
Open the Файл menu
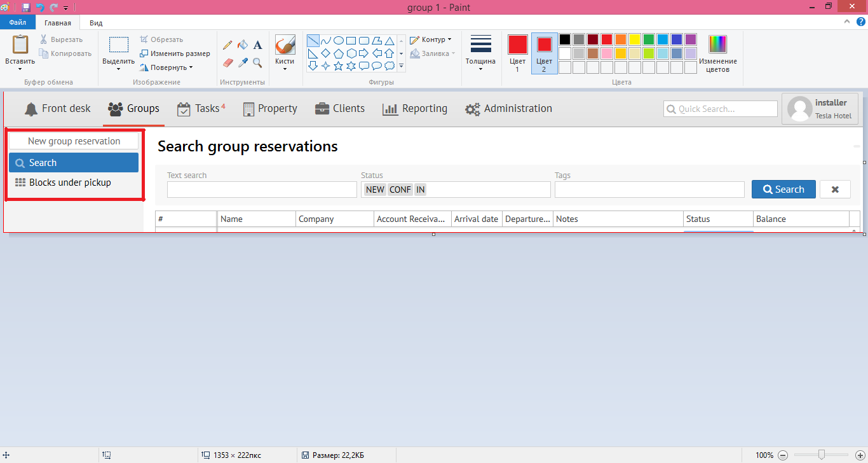[x=17, y=22]
